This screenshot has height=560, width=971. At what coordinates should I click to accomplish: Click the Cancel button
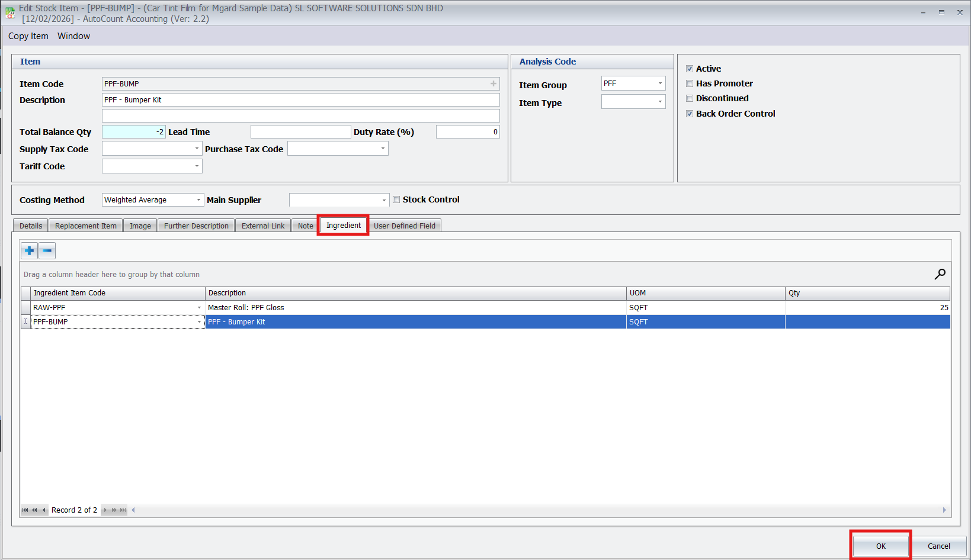point(938,546)
